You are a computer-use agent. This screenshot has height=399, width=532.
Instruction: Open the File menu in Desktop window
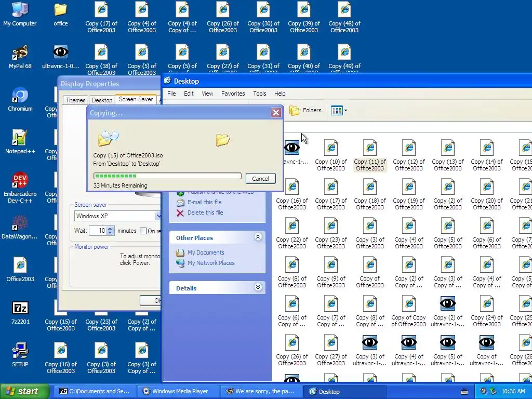click(171, 94)
